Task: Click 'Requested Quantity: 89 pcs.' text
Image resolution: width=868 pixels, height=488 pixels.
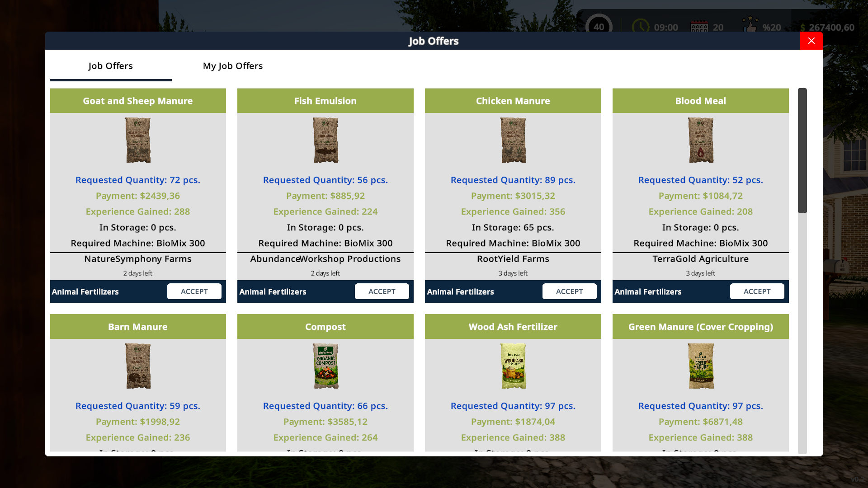Action: 513,180
